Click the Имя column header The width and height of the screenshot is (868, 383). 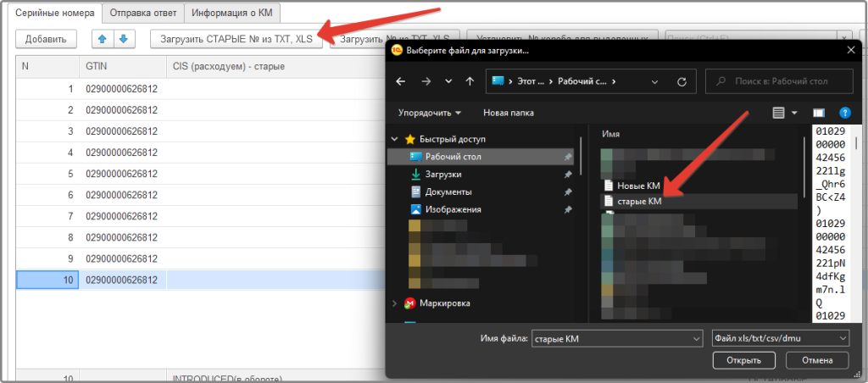click(x=610, y=135)
